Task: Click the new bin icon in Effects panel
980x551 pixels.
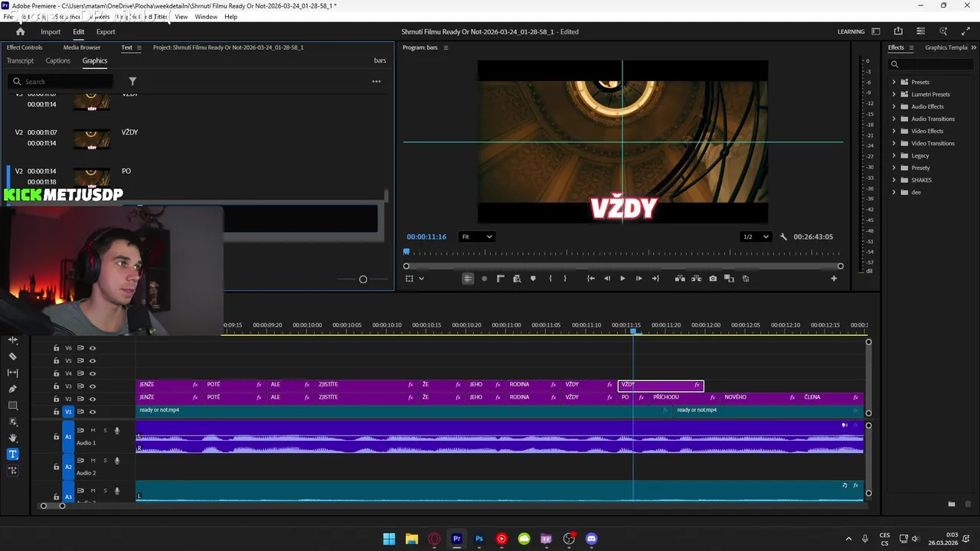Action: 952,504
